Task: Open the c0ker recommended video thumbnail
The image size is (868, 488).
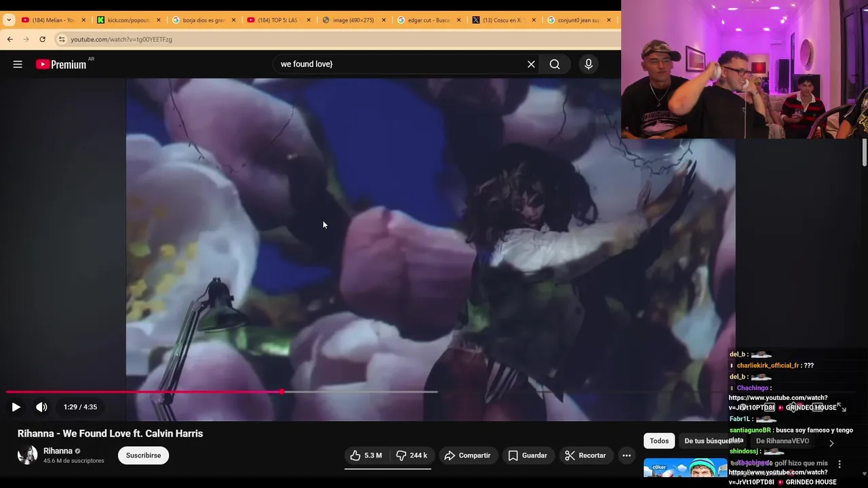Action: click(685, 469)
